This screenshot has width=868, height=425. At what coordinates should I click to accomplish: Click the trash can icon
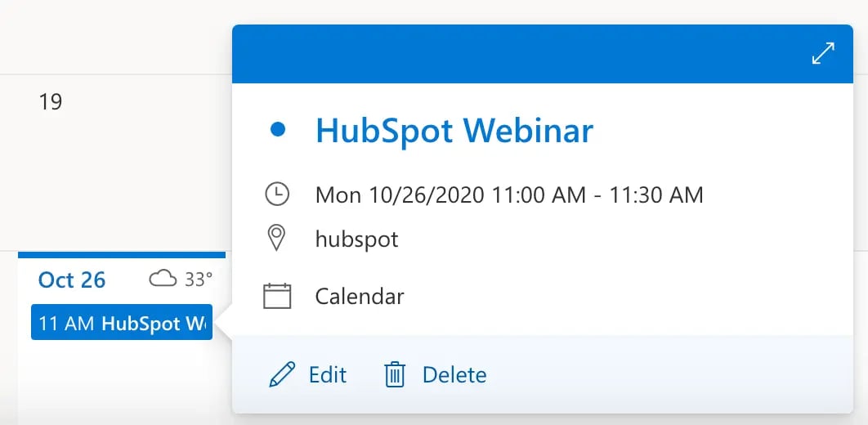[x=396, y=375]
